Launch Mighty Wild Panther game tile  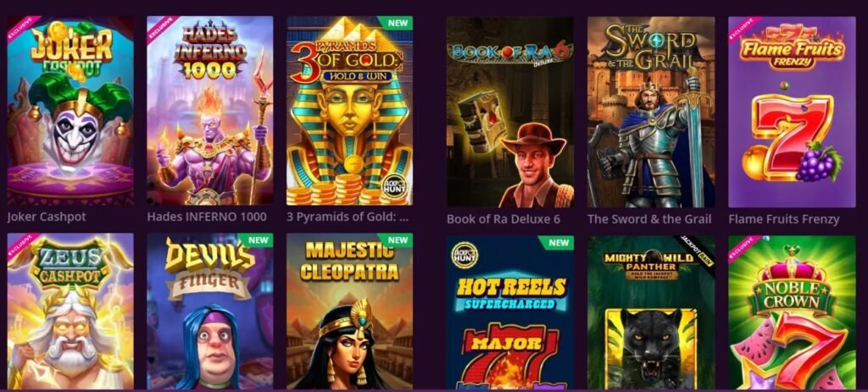651,312
